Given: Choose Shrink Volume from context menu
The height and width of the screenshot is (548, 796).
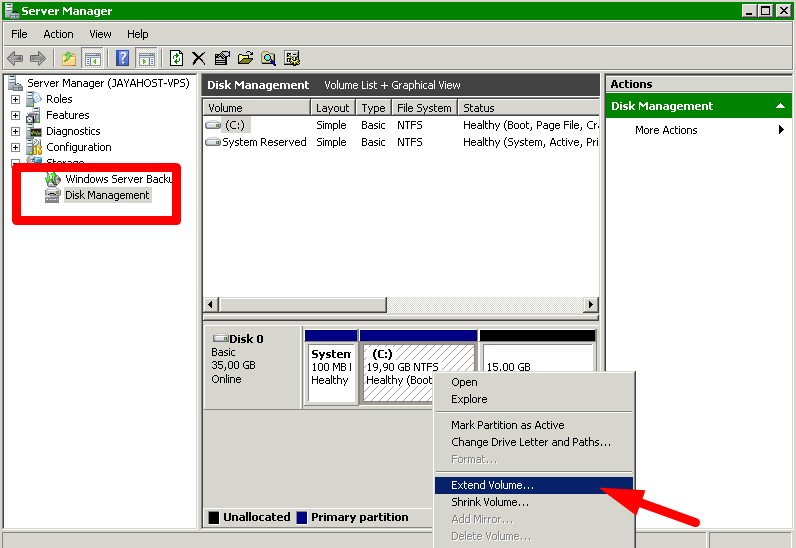Looking at the screenshot, I should tap(534, 502).
